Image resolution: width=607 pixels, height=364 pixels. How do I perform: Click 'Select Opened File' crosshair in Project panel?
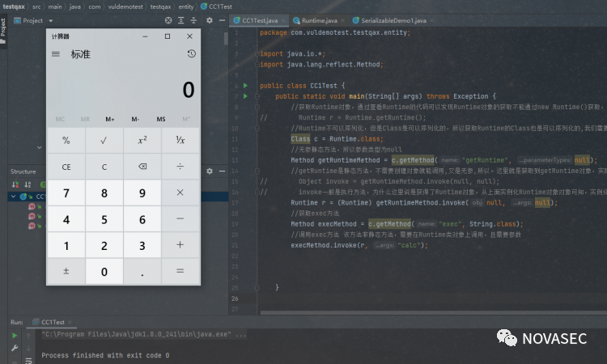click(x=168, y=20)
